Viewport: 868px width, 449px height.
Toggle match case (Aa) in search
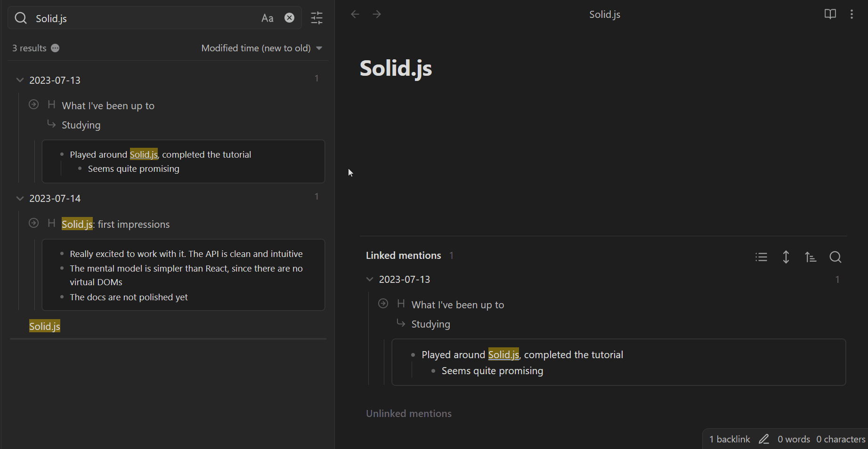coord(268,18)
